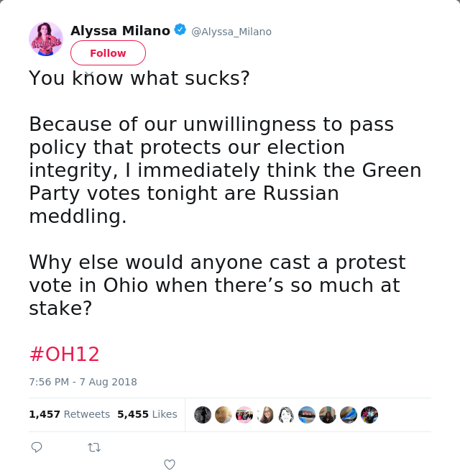View the 1,457 Retweets list
460x476 pixels.
point(70,414)
